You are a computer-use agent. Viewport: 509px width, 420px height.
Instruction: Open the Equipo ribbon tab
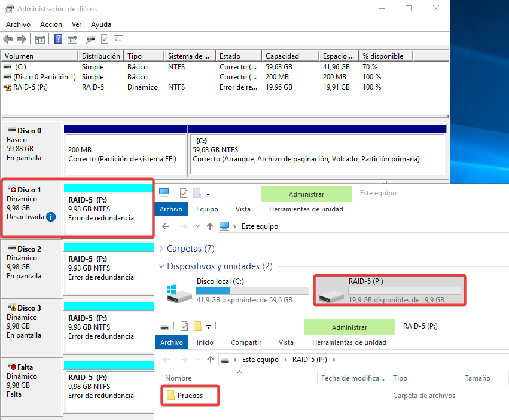click(207, 209)
